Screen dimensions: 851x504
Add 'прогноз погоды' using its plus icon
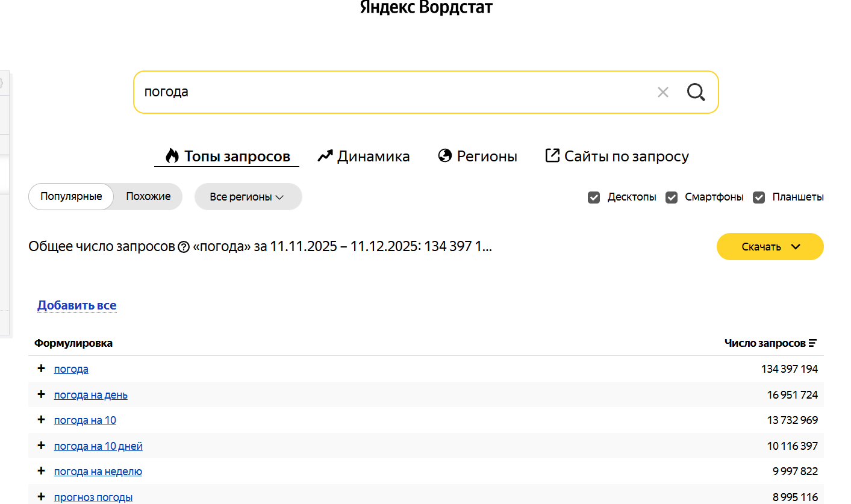[x=41, y=497]
